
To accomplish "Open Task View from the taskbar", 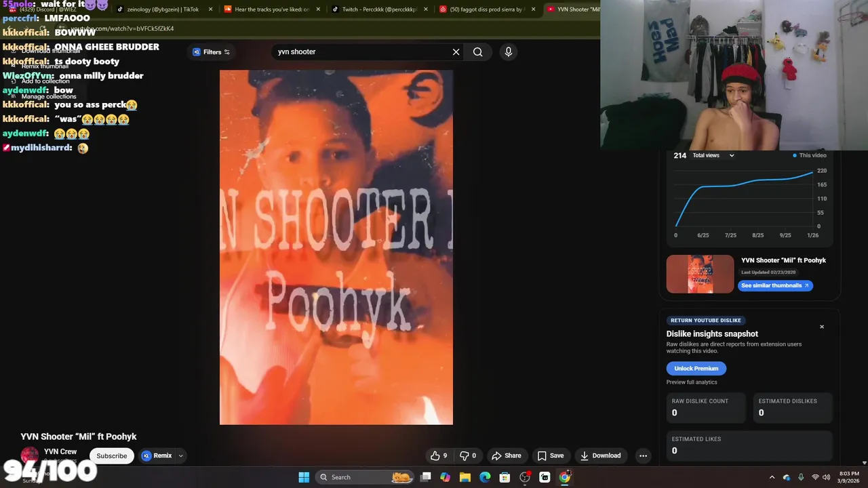I will [x=426, y=477].
